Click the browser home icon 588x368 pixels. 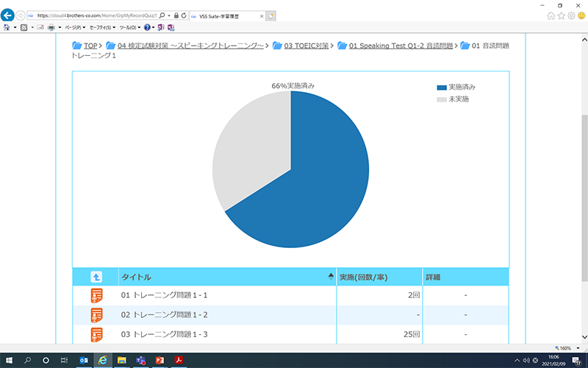551,15
